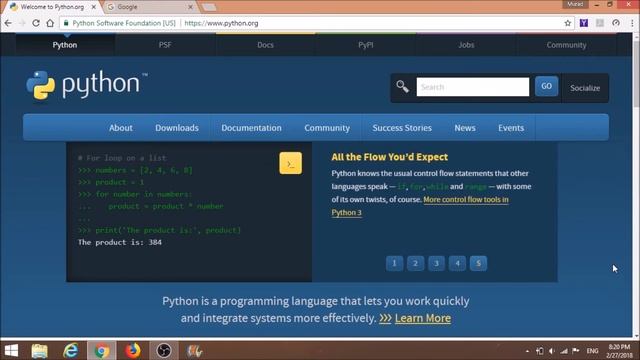This screenshot has width=640, height=360.
Task: Click the purple Y extension icon
Action: click(584, 23)
